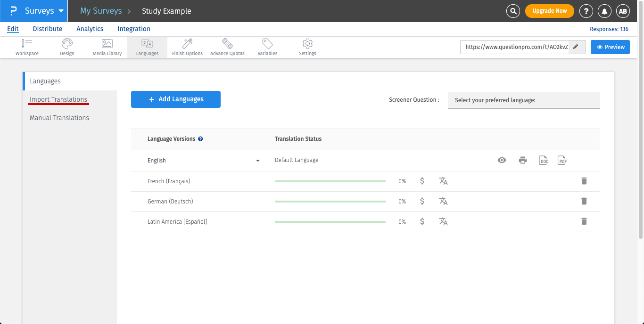Preview English version via eye icon
The image size is (644, 324).
click(502, 160)
